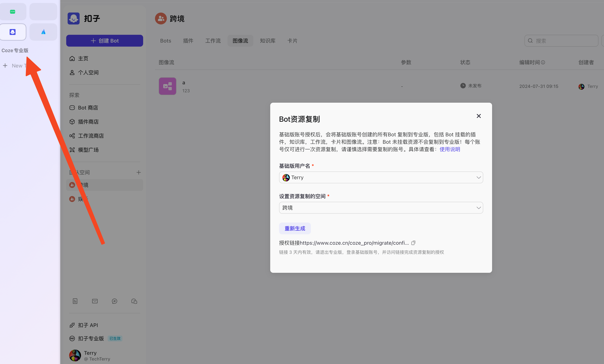Open the image flow 'a' thumbnail icon

pos(167,86)
